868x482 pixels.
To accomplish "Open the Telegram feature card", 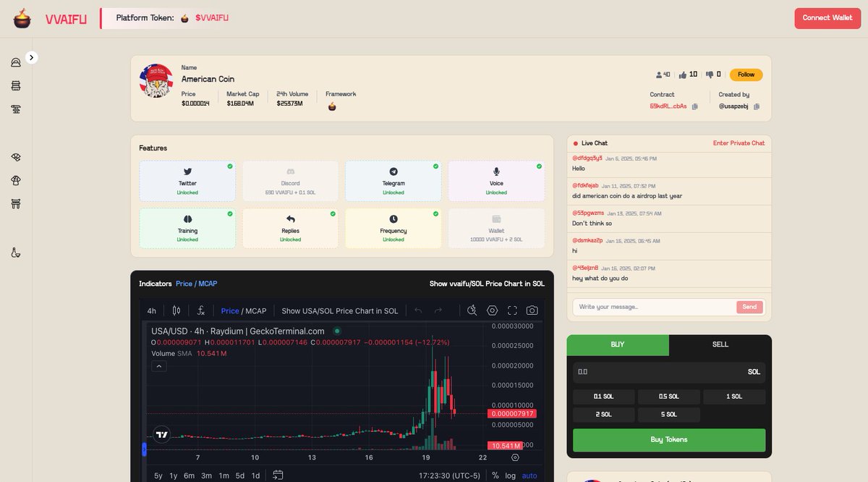I will click(393, 181).
